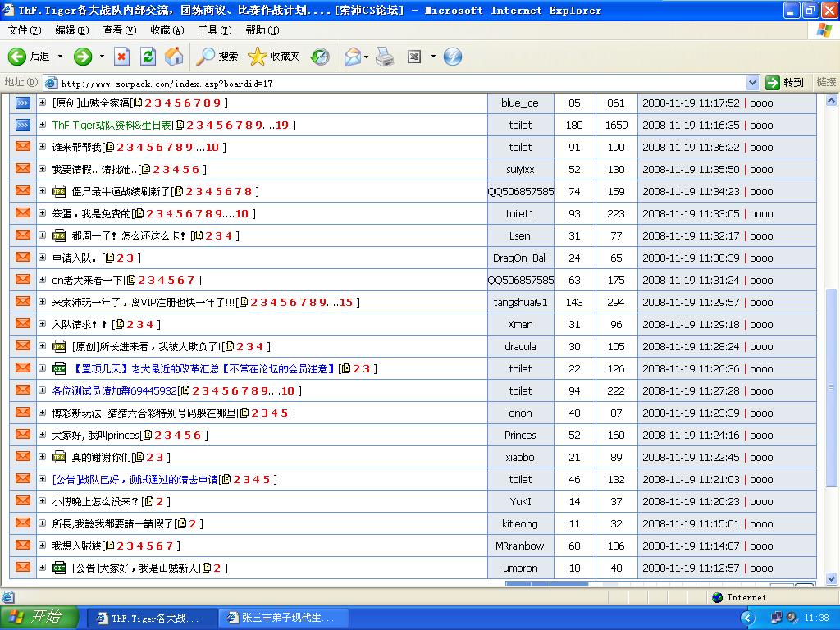
Task: Open the Back button history dropdown arrow
Action: point(61,56)
